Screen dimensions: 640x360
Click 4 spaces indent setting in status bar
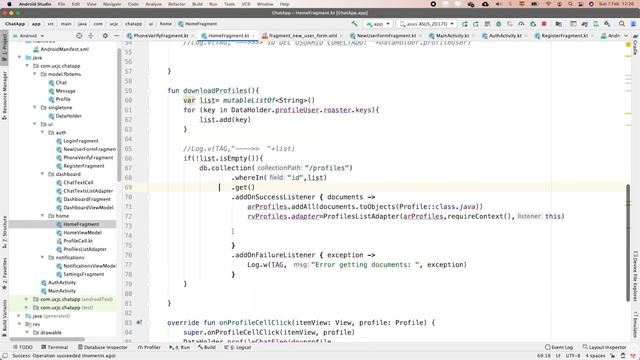click(x=596, y=356)
